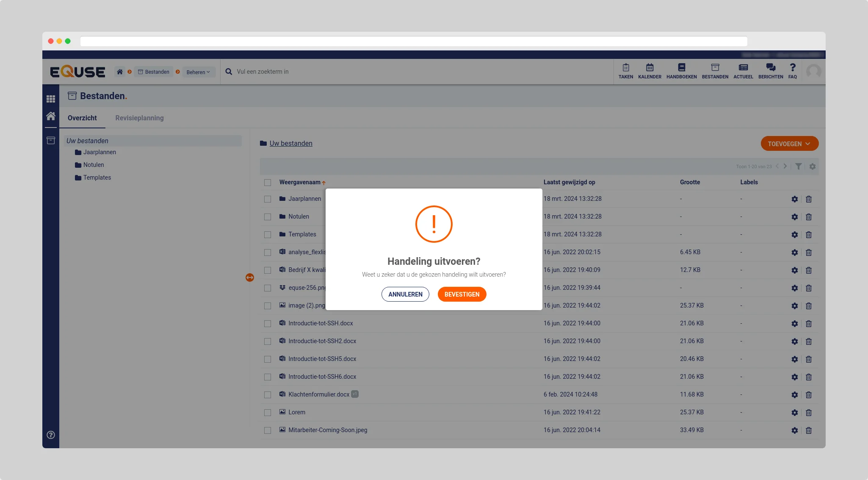The width and height of the screenshot is (868, 480).
Task: Click the filter funnel icon
Action: [x=798, y=166]
